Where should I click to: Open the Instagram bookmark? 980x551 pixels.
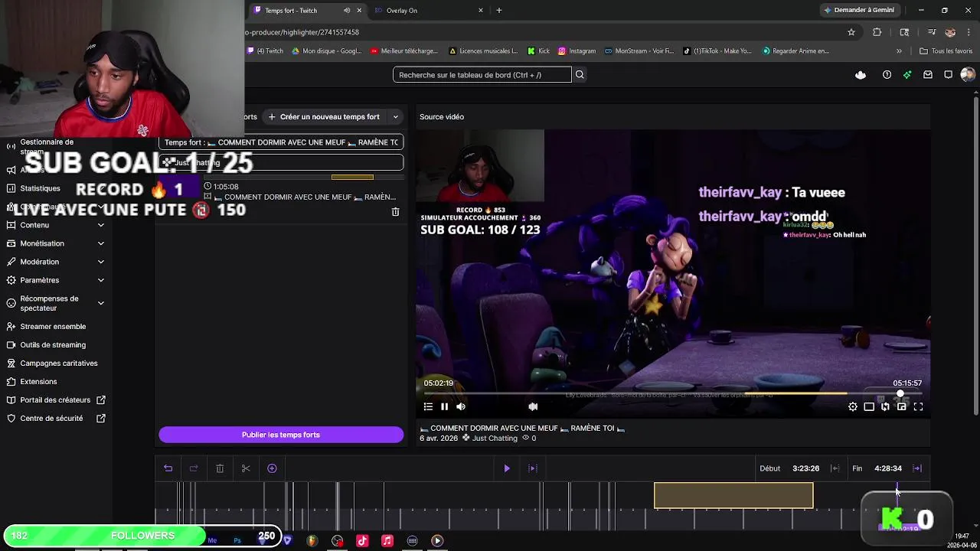click(577, 51)
